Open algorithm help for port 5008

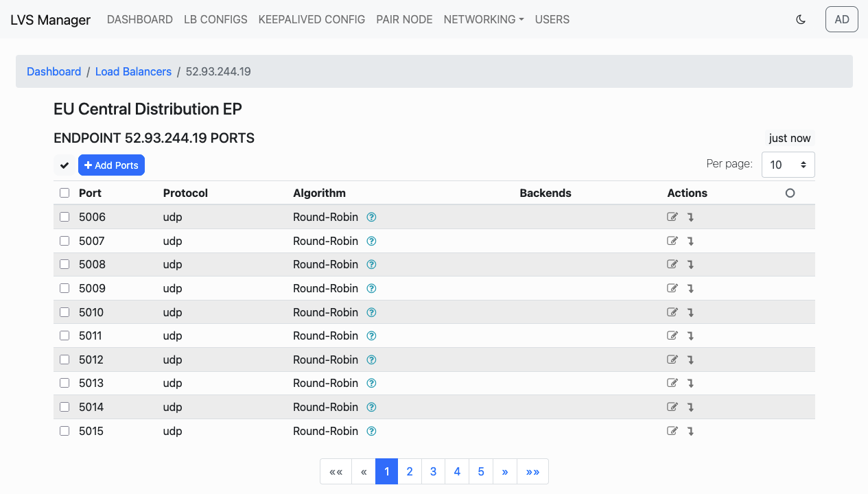[371, 264]
